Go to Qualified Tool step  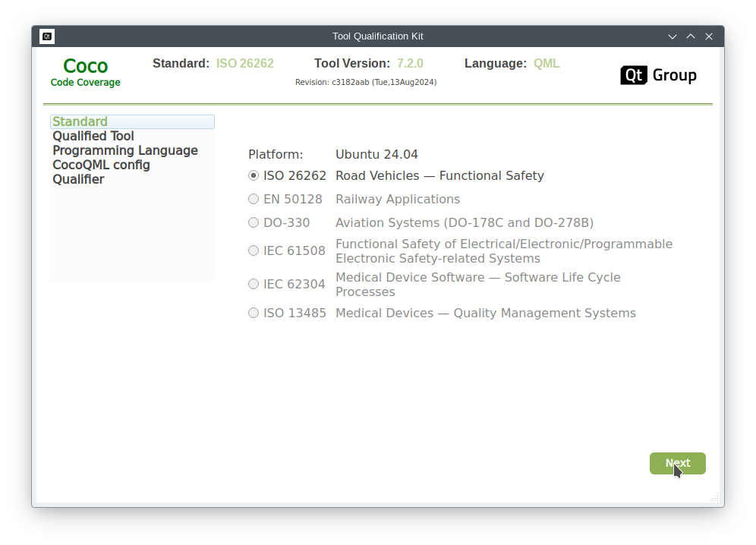pos(93,136)
